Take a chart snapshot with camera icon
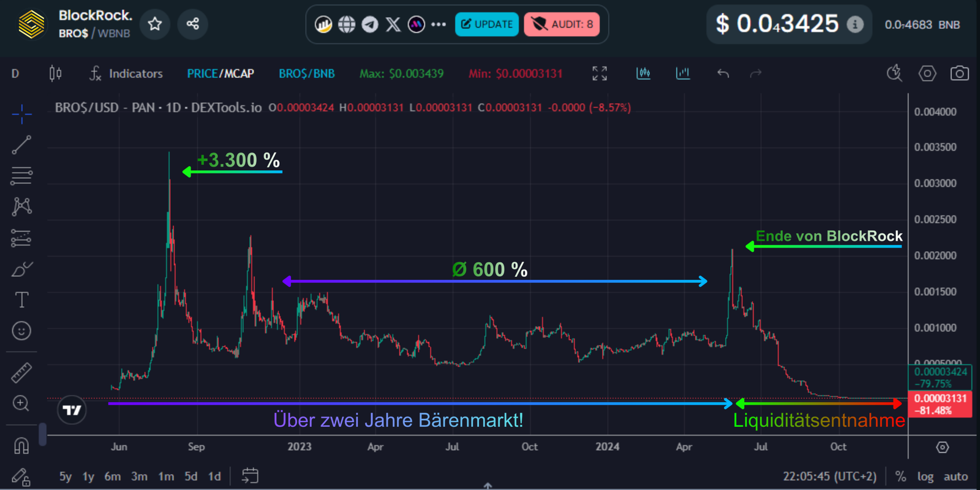This screenshot has width=980, height=490. pyautogui.click(x=959, y=73)
